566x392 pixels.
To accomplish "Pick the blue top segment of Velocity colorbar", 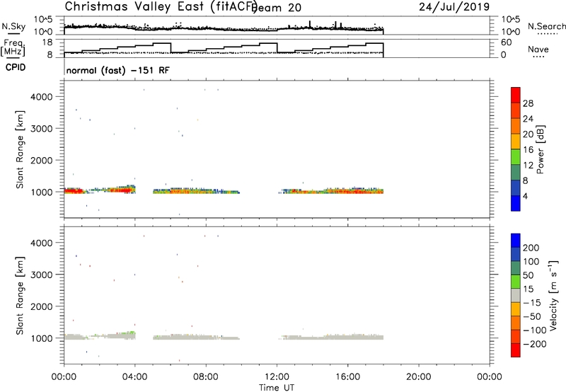I will (x=516, y=241).
